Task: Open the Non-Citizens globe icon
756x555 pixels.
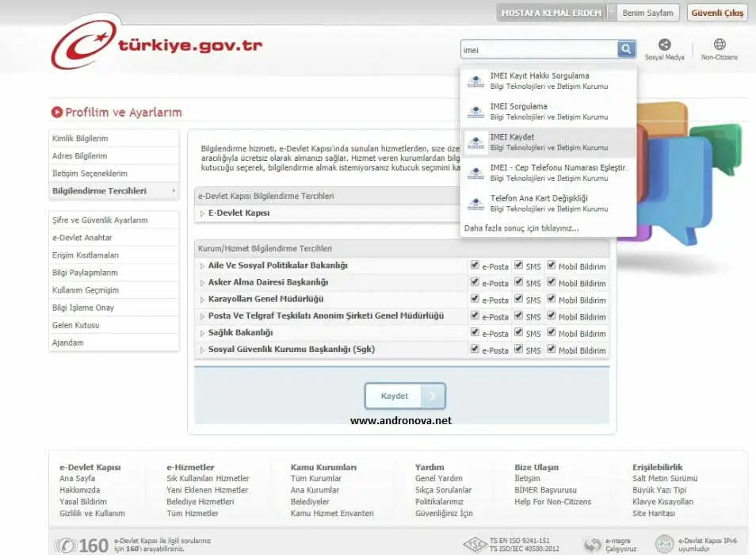Action: pos(720,44)
